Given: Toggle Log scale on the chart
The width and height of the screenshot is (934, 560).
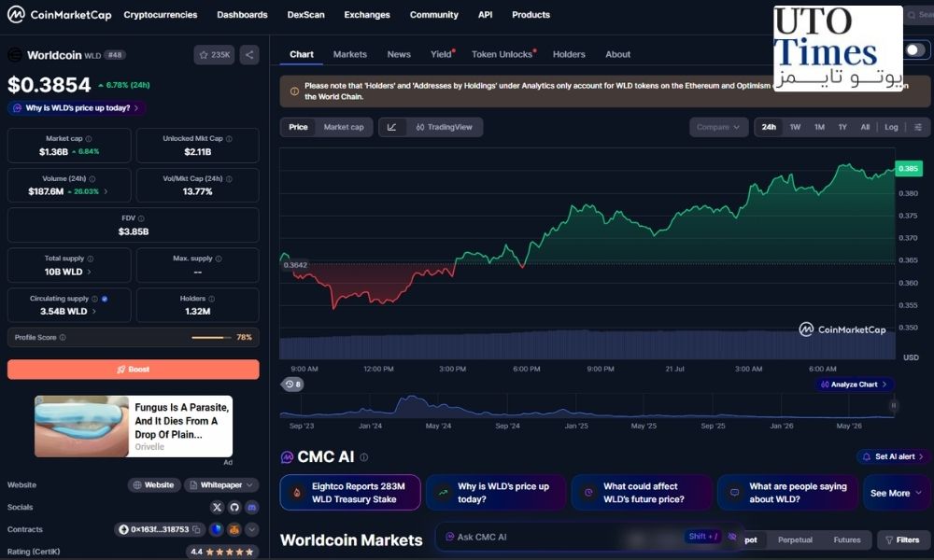Looking at the screenshot, I should tap(891, 127).
